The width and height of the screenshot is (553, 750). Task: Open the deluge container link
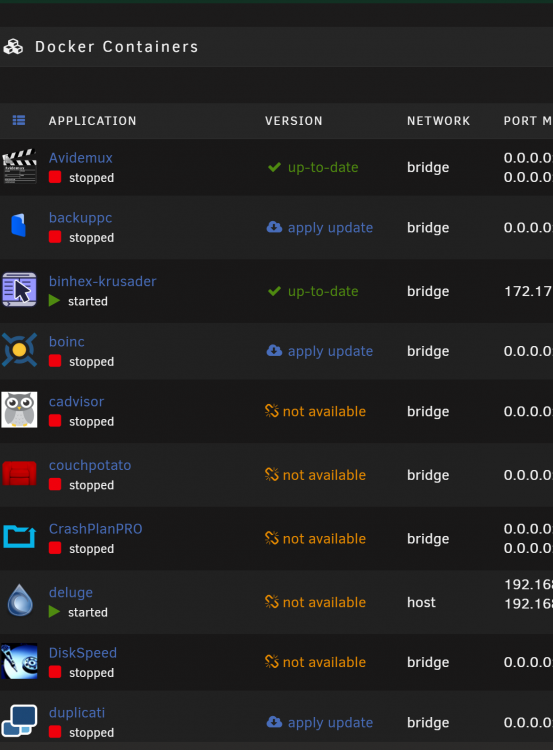pos(71,593)
